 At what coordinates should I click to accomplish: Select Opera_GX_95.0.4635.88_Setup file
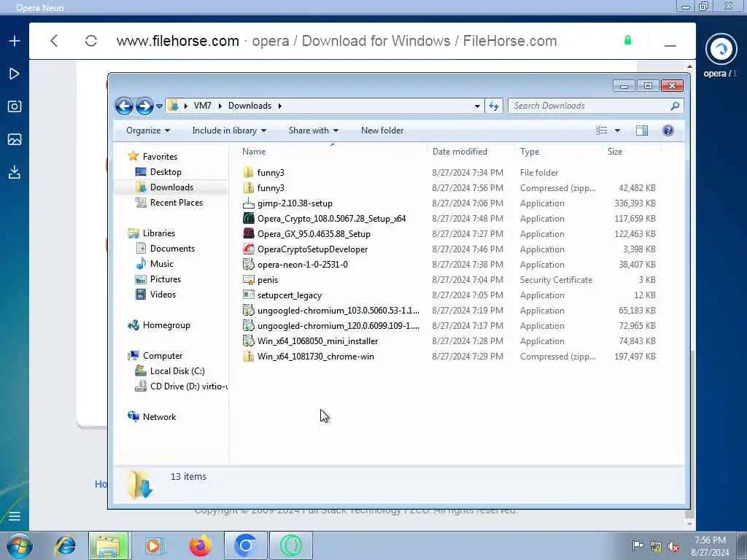450,234
